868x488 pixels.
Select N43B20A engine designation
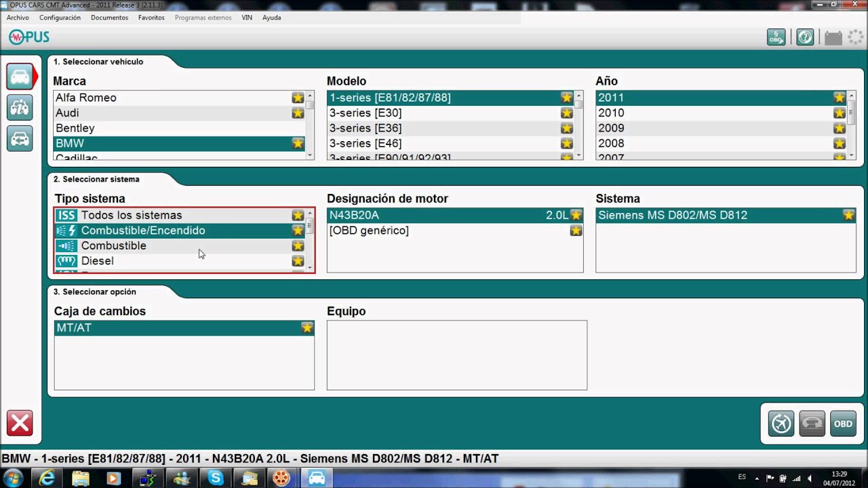455,215
